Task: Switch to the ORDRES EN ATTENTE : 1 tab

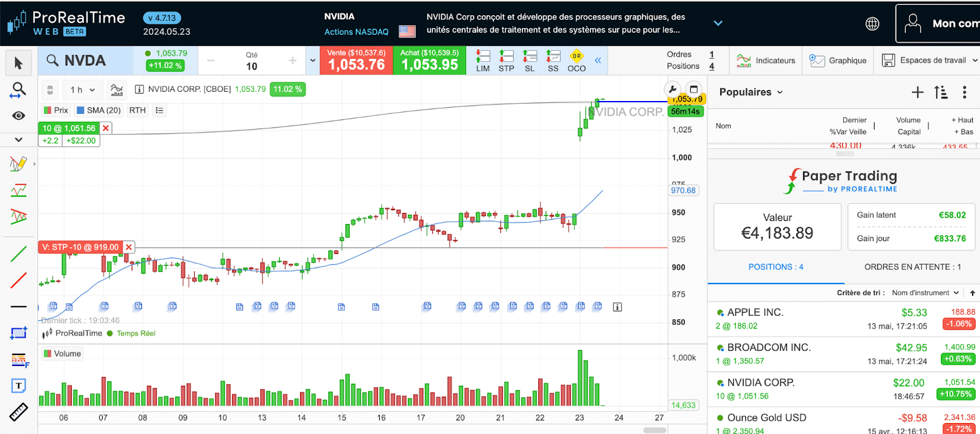Action: pyautogui.click(x=913, y=267)
